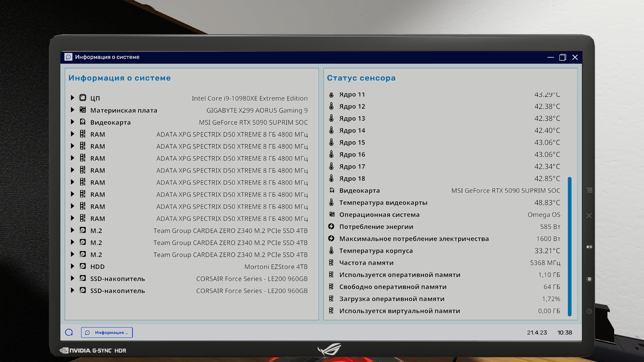Click the Ядро 18 sensor label
The width and height of the screenshot is (644, 362).
[x=352, y=179]
